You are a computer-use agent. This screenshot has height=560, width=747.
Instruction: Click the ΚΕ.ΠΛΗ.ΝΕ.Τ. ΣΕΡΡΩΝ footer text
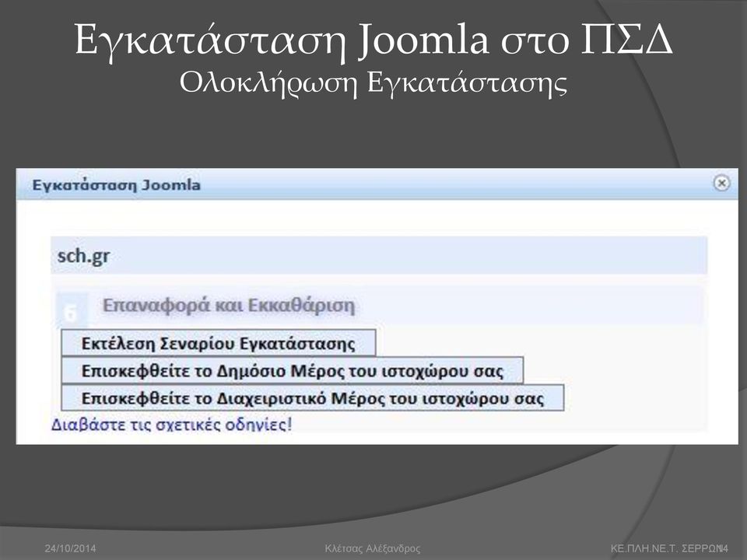tap(666, 548)
